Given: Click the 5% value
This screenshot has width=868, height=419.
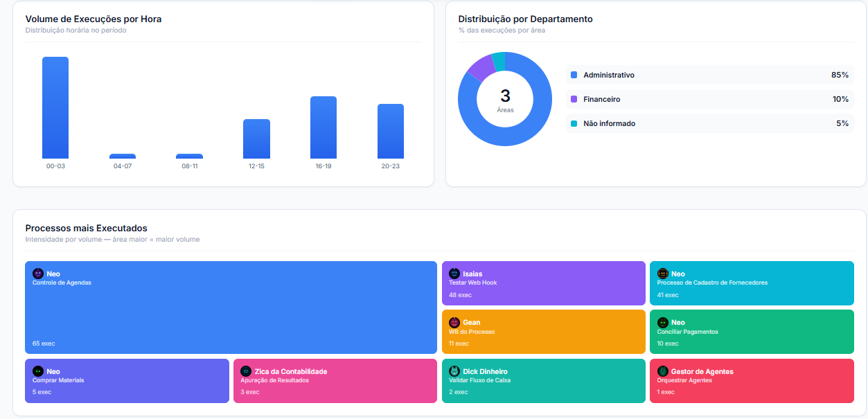Looking at the screenshot, I should tap(842, 123).
